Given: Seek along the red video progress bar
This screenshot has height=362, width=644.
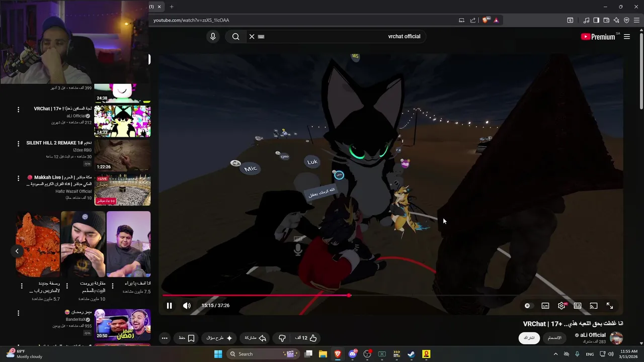Looking at the screenshot, I should tap(256, 295).
